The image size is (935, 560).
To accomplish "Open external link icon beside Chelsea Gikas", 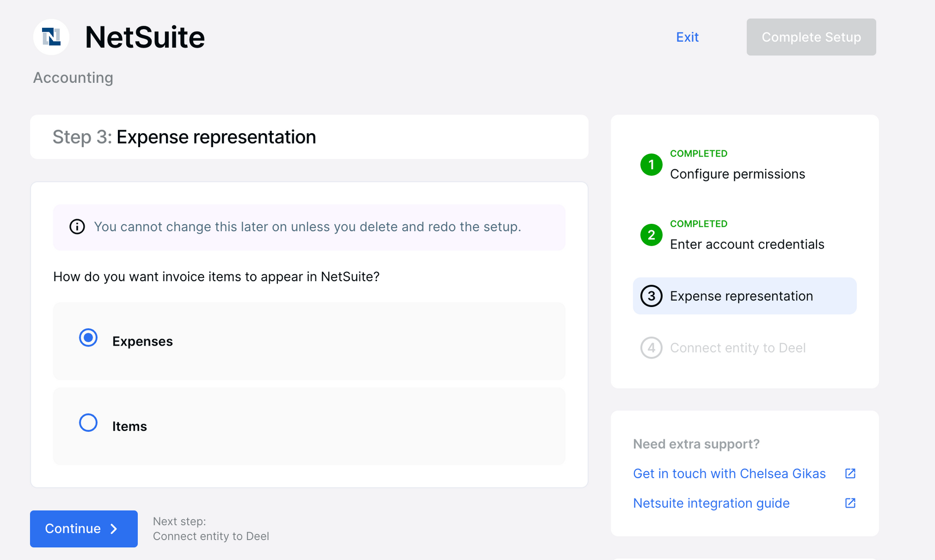I will point(850,474).
